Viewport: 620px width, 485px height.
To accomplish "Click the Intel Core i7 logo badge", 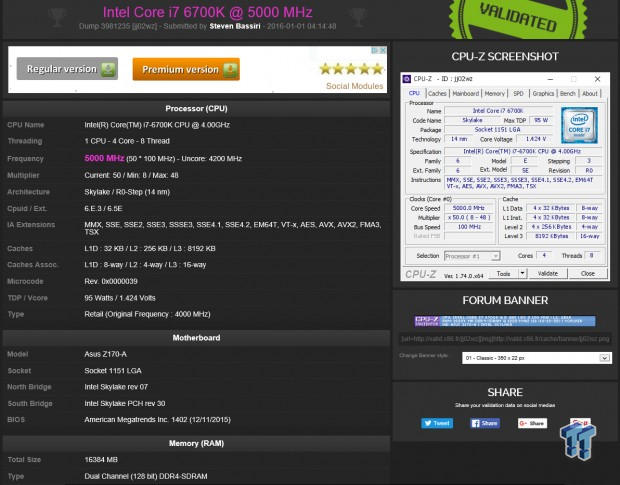I will pos(579,125).
